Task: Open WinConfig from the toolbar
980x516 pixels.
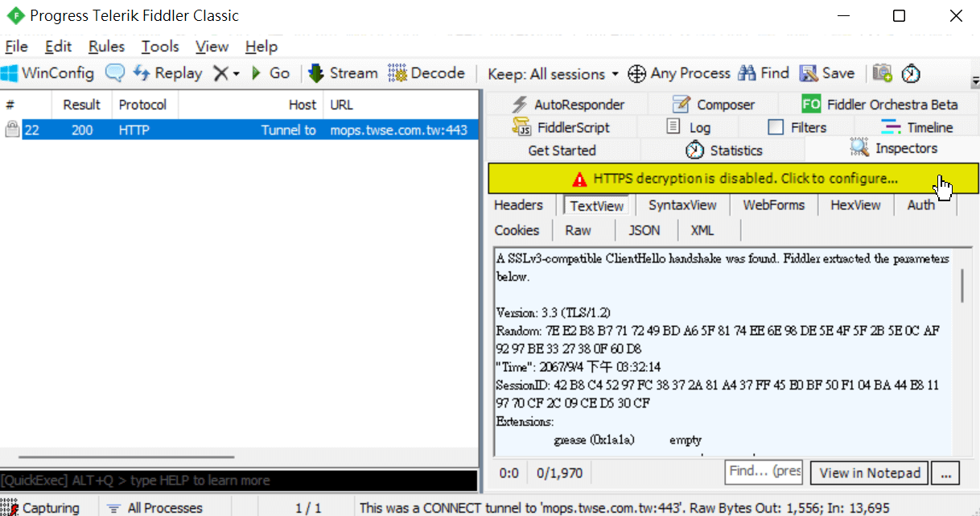Action: pos(47,73)
